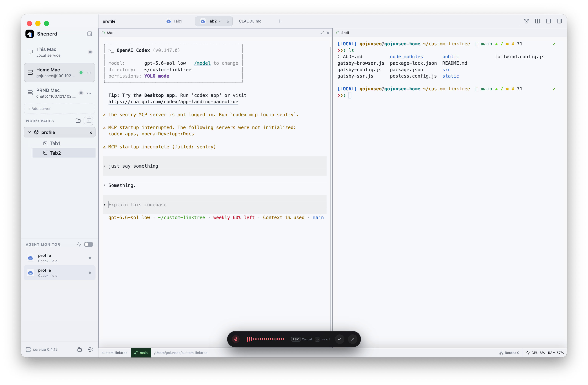Switch to the Tab1 tab

(174, 21)
